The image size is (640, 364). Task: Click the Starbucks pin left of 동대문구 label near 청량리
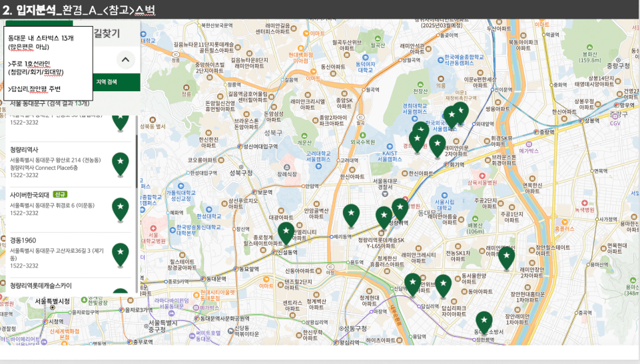pos(400,210)
